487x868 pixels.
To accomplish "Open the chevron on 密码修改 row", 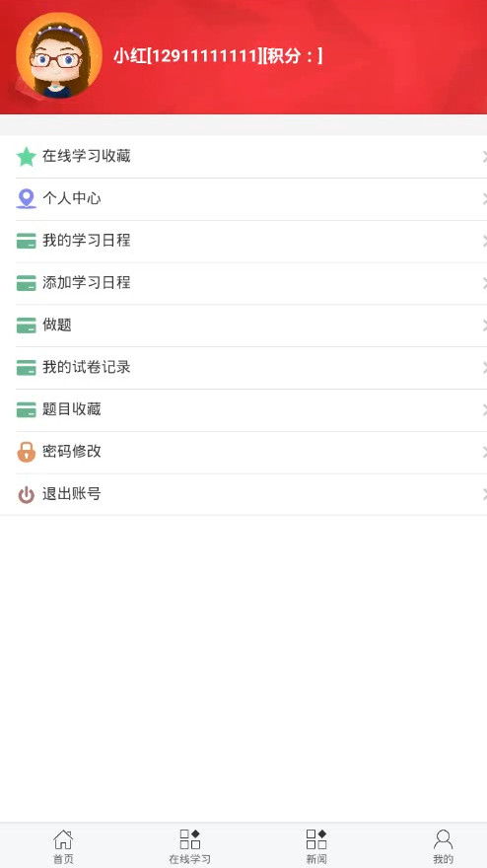I will (x=484, y=452).
